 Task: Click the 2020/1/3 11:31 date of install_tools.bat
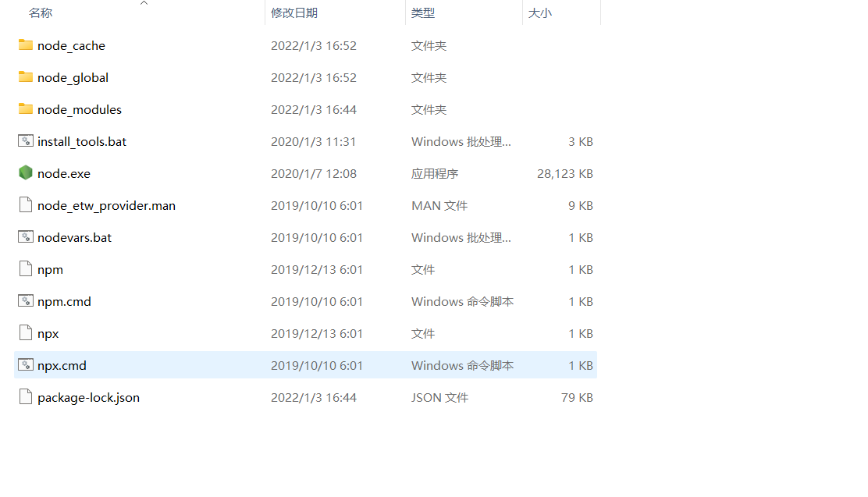313,142
